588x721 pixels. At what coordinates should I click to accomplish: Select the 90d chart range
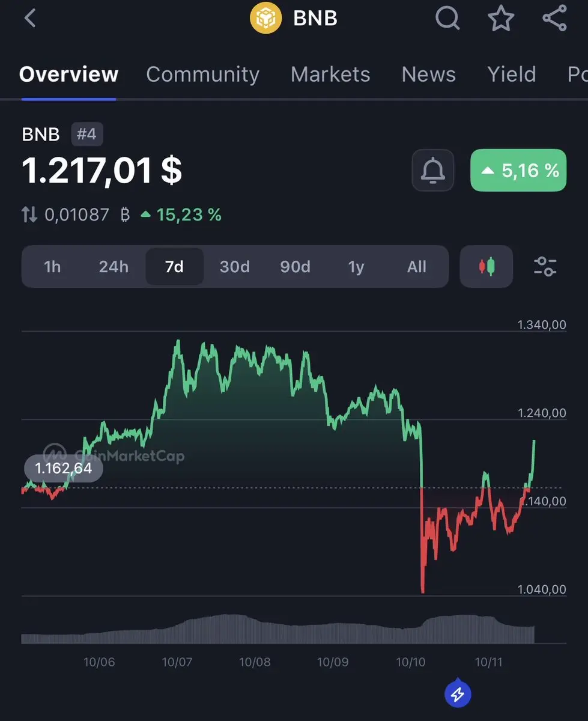coord(296,266)
